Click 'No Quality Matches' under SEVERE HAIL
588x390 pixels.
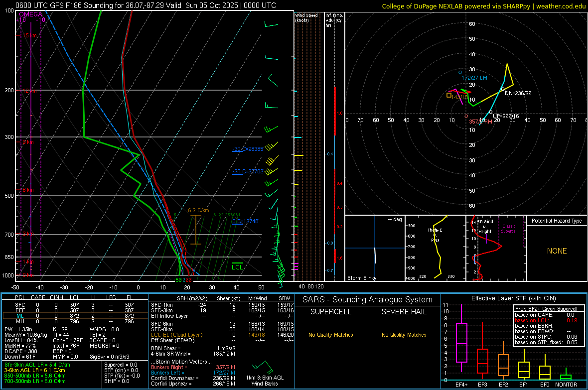(x=404, y=335)
